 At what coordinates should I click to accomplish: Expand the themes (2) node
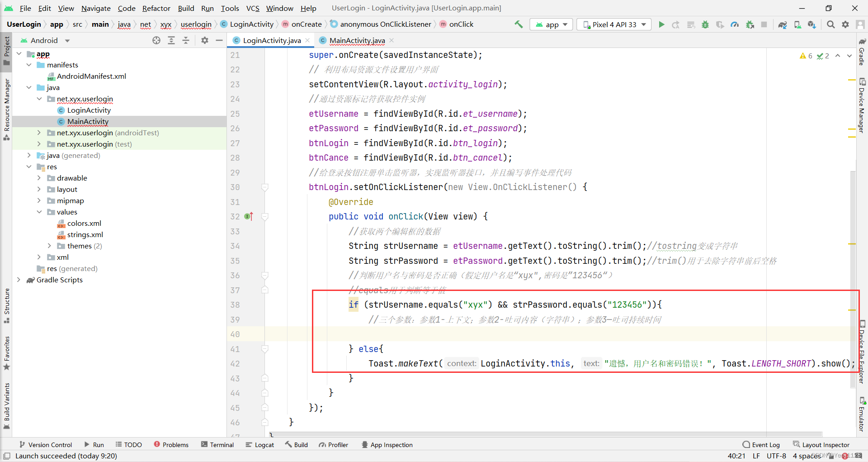tap(50, 246)
